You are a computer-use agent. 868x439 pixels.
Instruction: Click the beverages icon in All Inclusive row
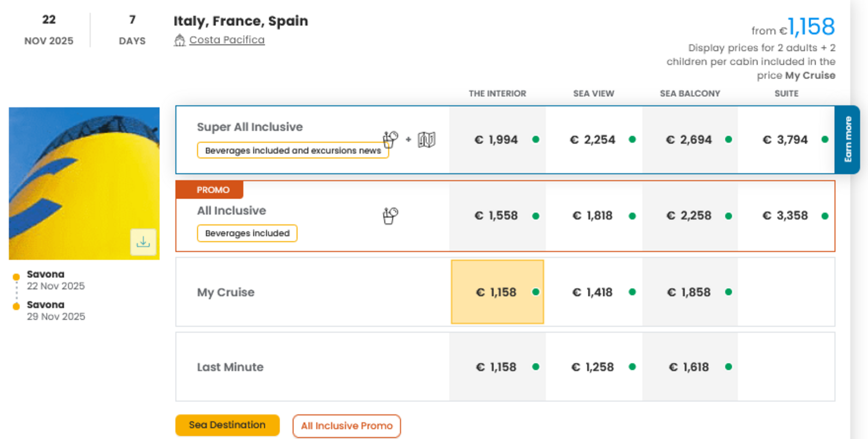(x=390, y=216)
